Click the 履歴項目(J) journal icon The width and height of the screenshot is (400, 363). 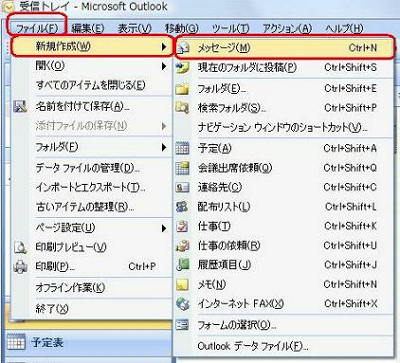pyautogui.click(x=183, y=265)
